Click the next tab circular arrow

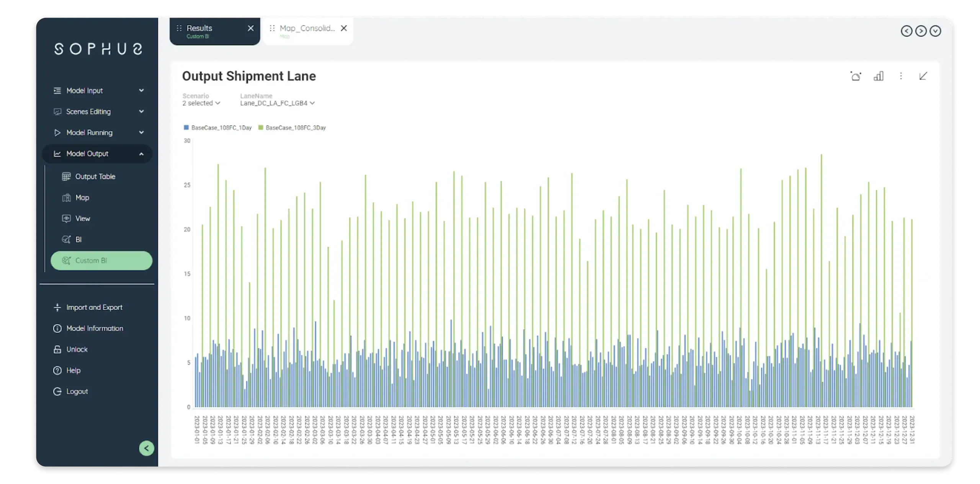(921, 31)
